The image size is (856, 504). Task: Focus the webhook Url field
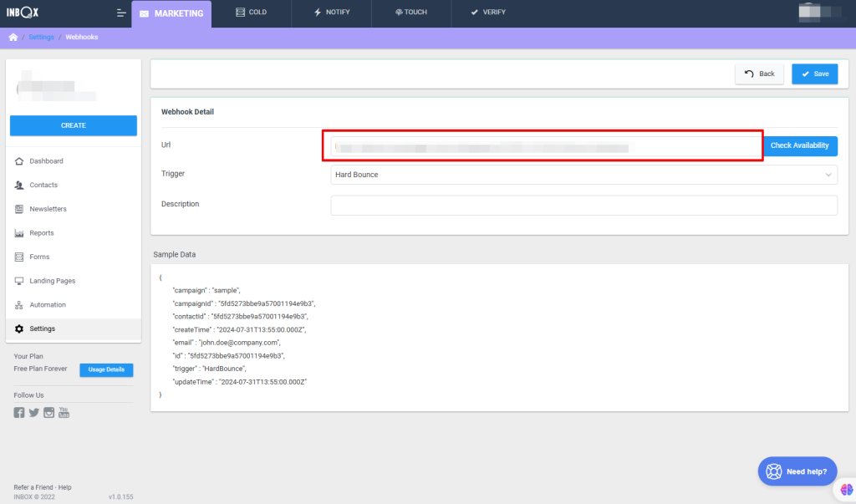pos(543,146)
